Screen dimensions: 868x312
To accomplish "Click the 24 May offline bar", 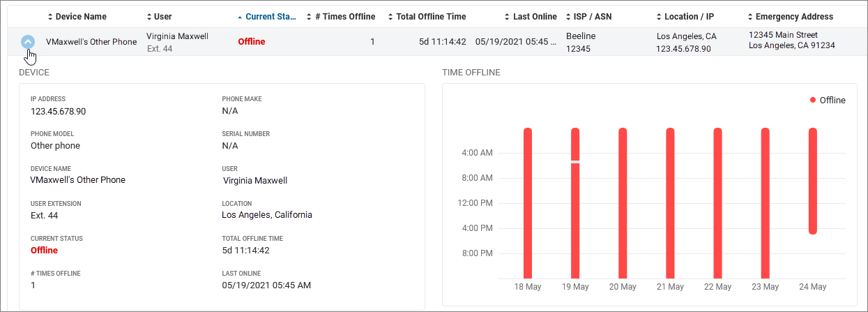I will tap(812, 181).
